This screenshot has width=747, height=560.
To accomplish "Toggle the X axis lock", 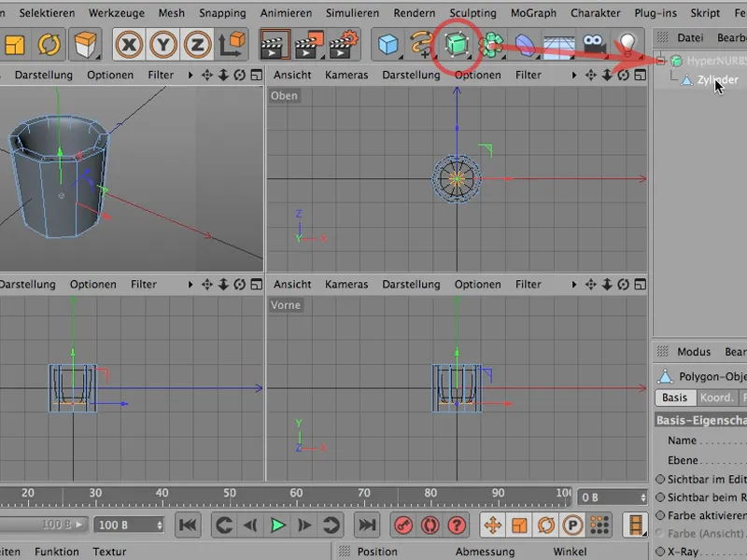I will pyautogui.click(x=129, y=45).
